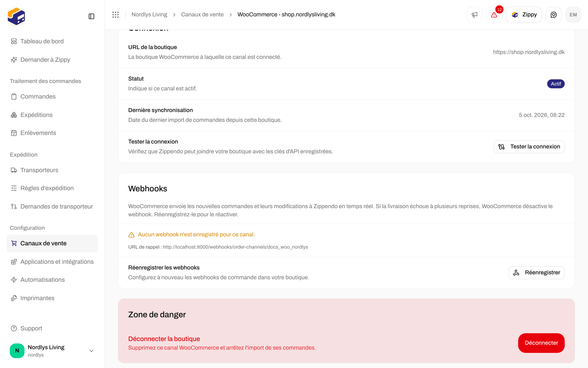Go to Tableau de bord

[52, 41]
